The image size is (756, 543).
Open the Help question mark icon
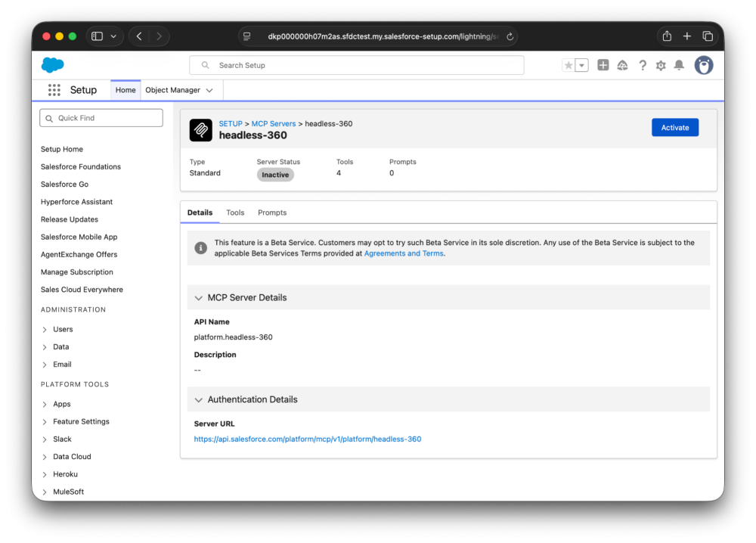tap(642, 65)
